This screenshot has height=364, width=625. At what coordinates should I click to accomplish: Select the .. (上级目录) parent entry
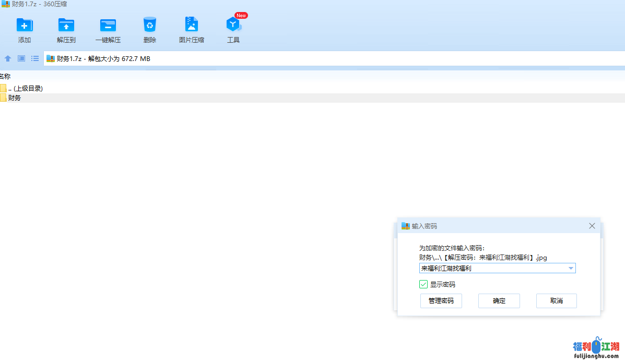[25, 89]
